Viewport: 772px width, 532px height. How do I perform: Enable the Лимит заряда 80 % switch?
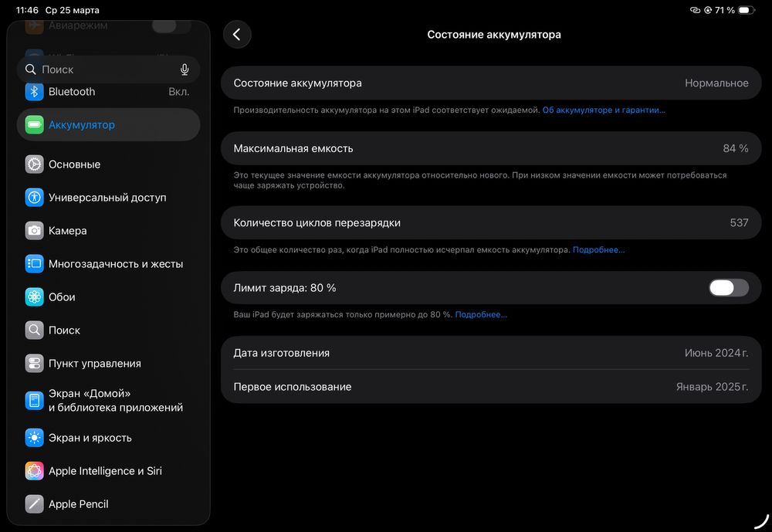click(728, 288)
